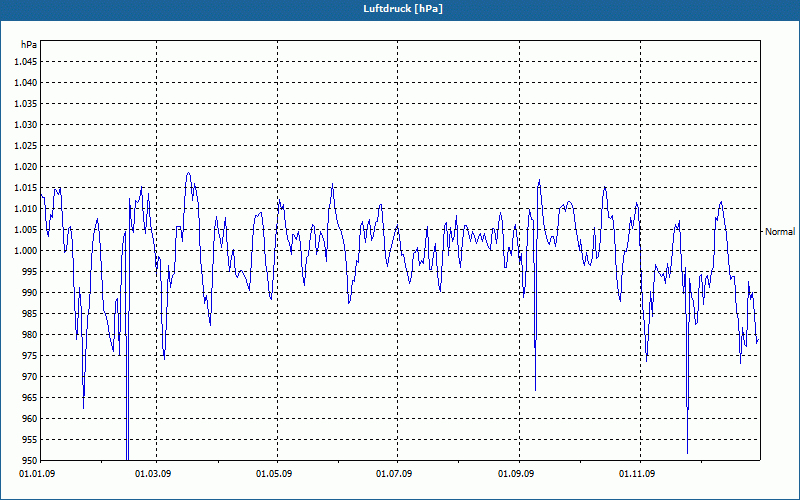This screenshot has width=800, height=500.
Task: Click the 995 y-axis value
Action: pos(31,271)
